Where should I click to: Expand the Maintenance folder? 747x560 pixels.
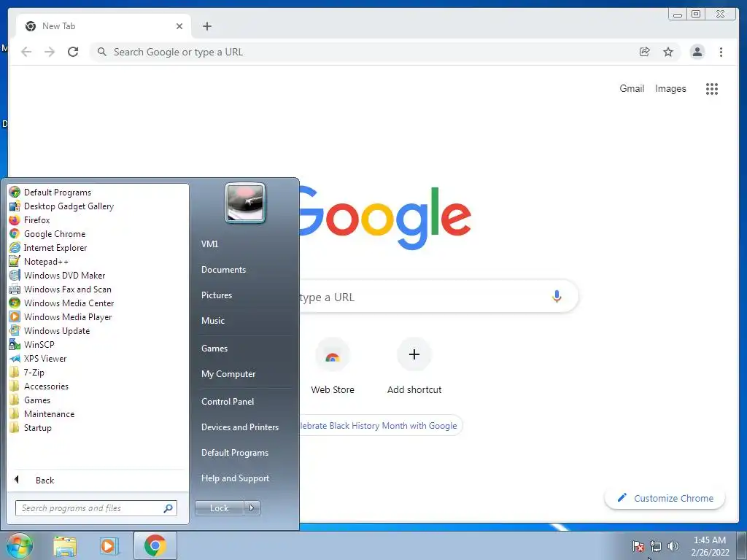coord(42,414)
